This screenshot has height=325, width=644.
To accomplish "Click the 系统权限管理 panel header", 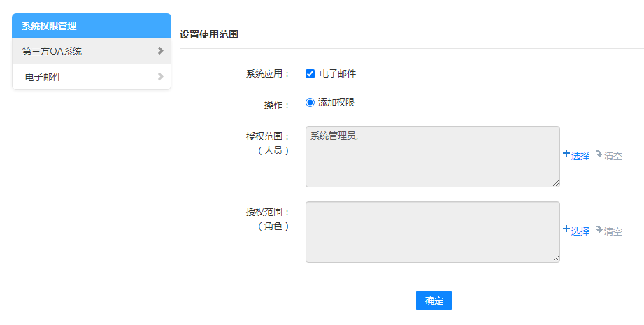I will [x=92, y=26].
